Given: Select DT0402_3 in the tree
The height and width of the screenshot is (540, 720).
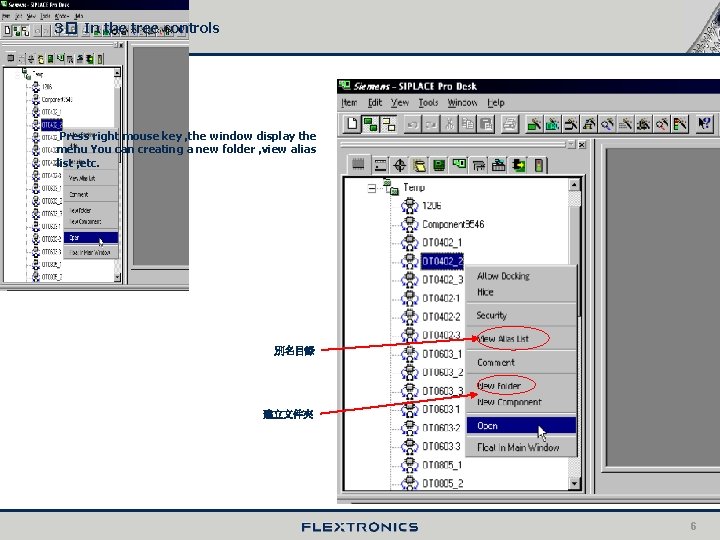Looking at the screenshot, I should coord(443,280).
